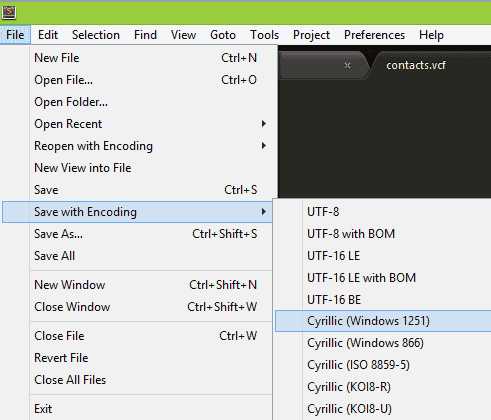The width and height of the screenshot is (491, 420).
Task: Select Cyrillic (KOI8-R) encoding
Action: [383, 387]
